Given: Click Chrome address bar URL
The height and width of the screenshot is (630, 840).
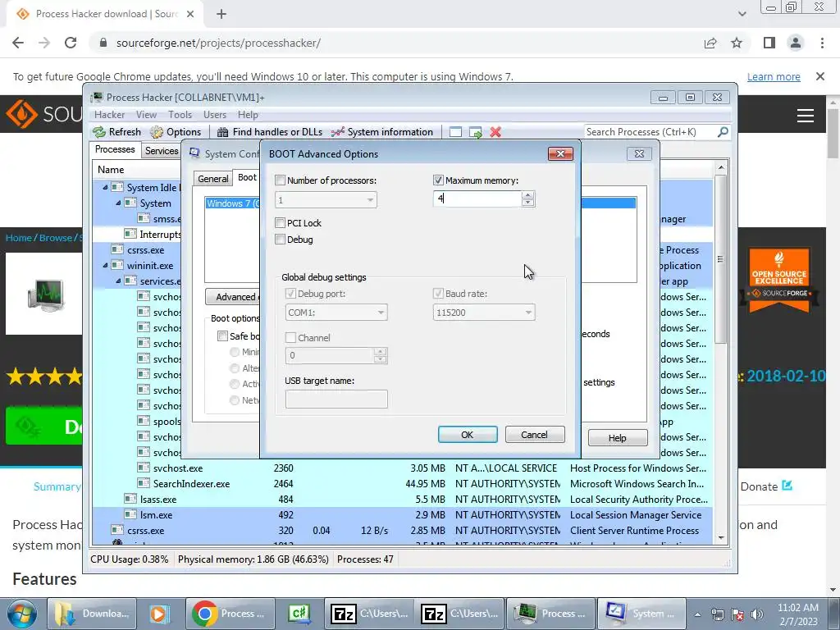Looking at the screenshot, I should pyautogui.click(x=218, y=43).
